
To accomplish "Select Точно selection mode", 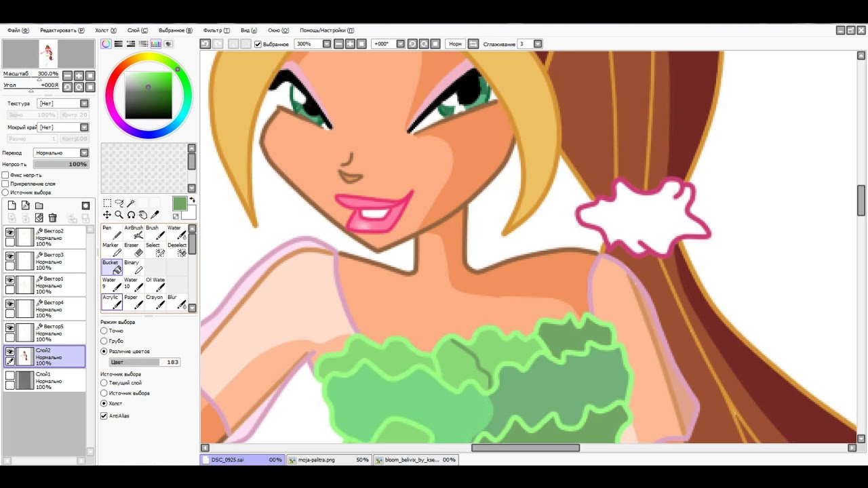I will [104, 331].
